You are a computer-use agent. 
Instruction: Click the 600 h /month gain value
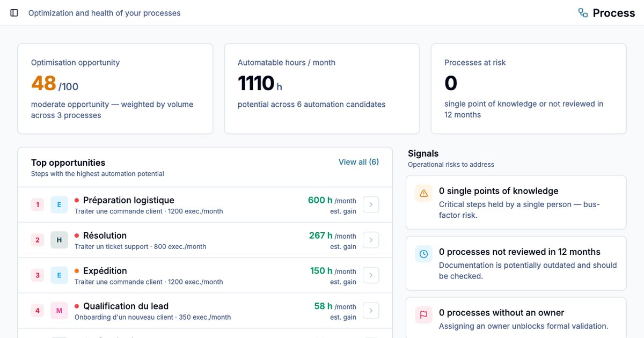click(x=332, y=200)
